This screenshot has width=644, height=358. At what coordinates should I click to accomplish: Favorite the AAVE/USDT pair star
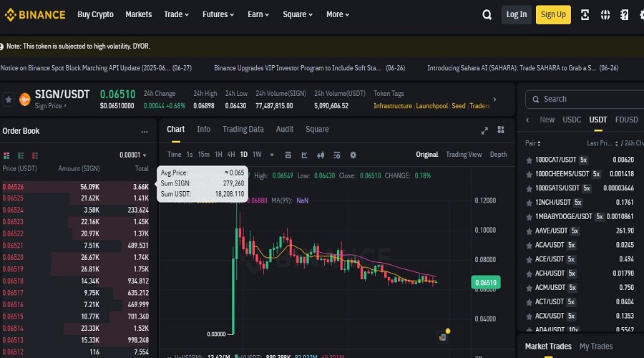[x=529, y=231]
